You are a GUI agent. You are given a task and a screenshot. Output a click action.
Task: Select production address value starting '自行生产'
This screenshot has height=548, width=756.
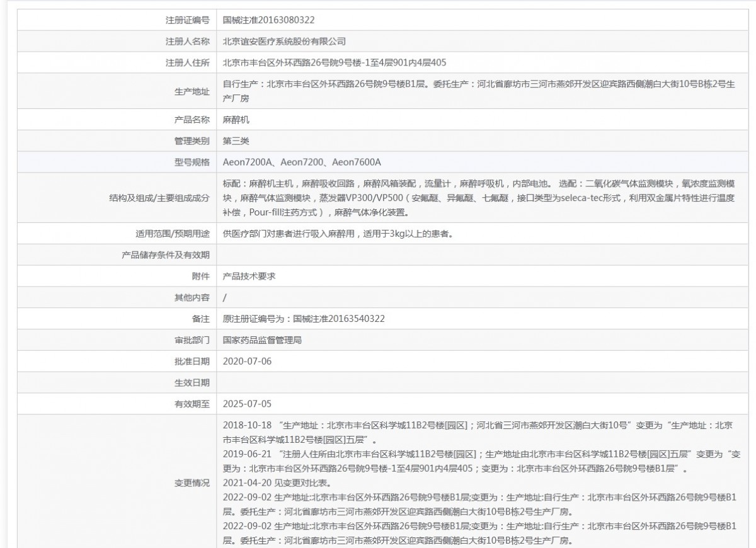click(x=479, y=91)
